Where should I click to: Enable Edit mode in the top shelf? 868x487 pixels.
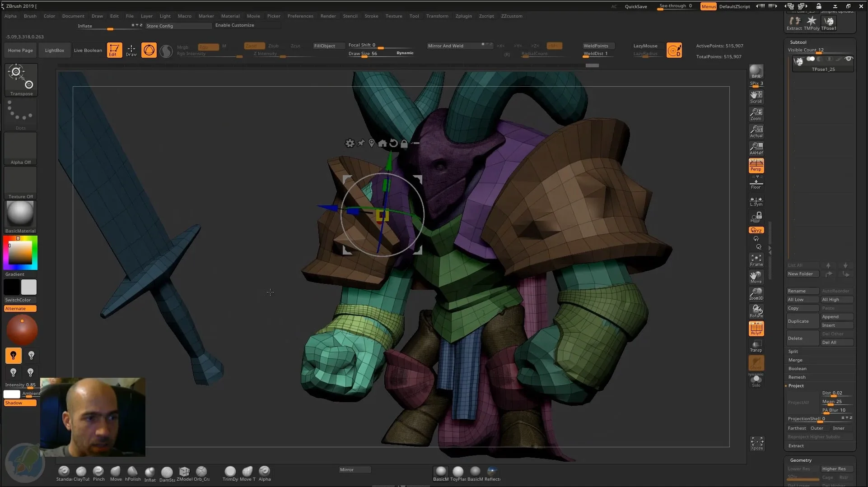114,50
